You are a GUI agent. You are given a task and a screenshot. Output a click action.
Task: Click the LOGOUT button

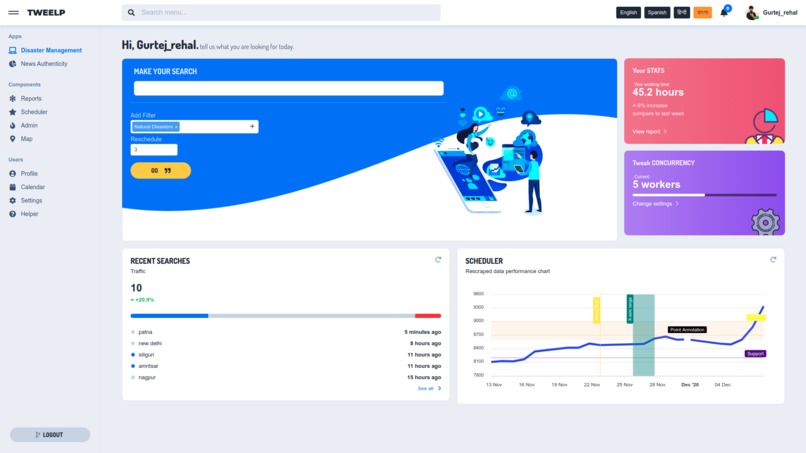pos(50,434)
